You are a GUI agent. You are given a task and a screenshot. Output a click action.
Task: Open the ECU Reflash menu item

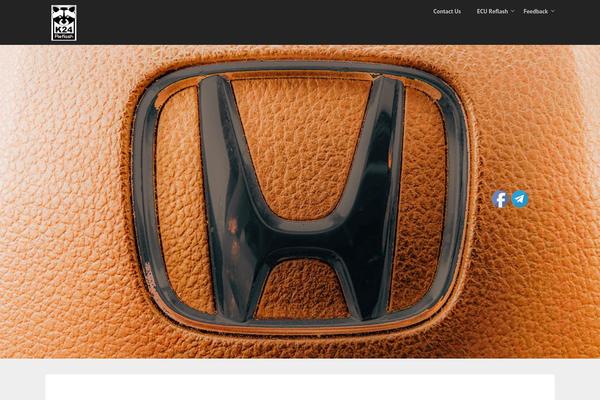coord(492,11)
